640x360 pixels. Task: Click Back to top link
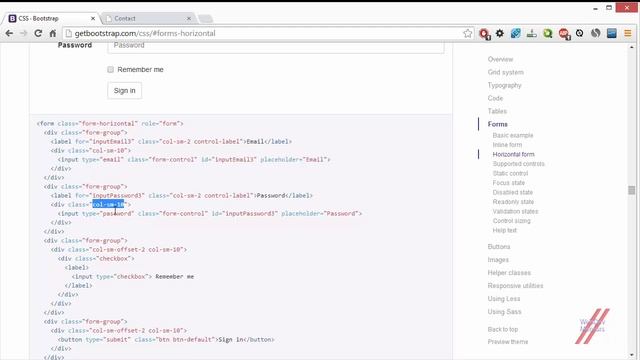click(502, 329)
